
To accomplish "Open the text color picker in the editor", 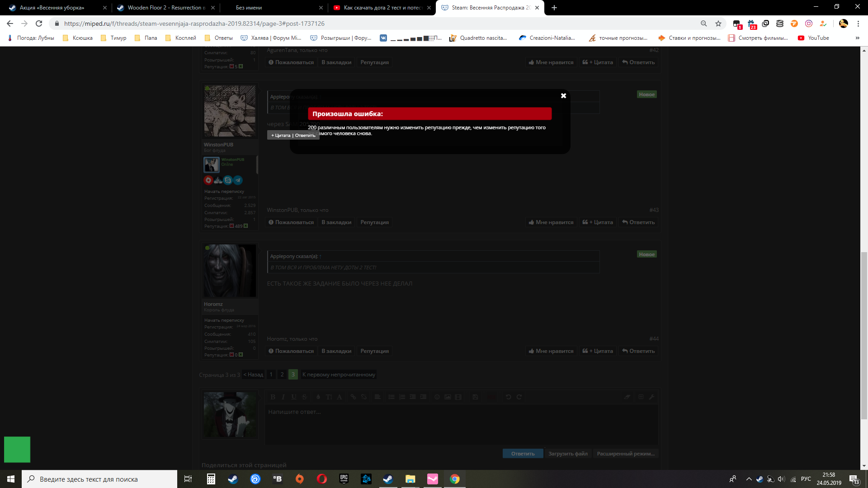I will (x=318, y=397).
